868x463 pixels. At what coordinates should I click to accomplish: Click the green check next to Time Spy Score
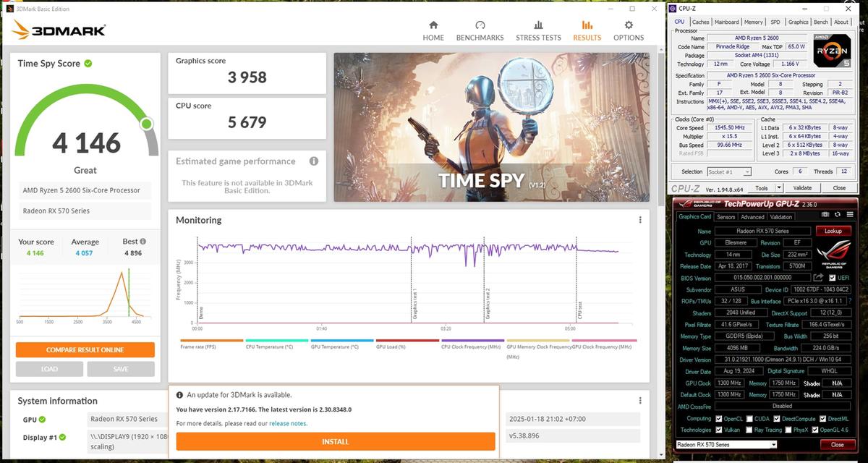click(88, 64)
